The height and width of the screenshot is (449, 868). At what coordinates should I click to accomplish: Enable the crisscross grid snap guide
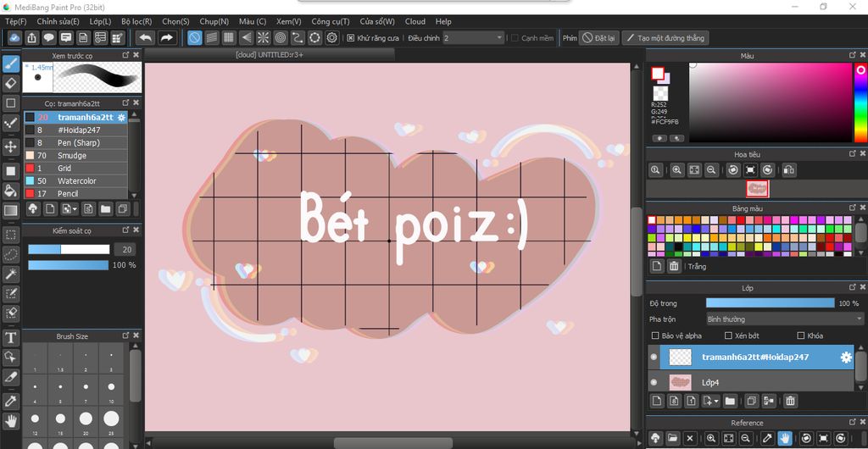click(x=229, y=37)
